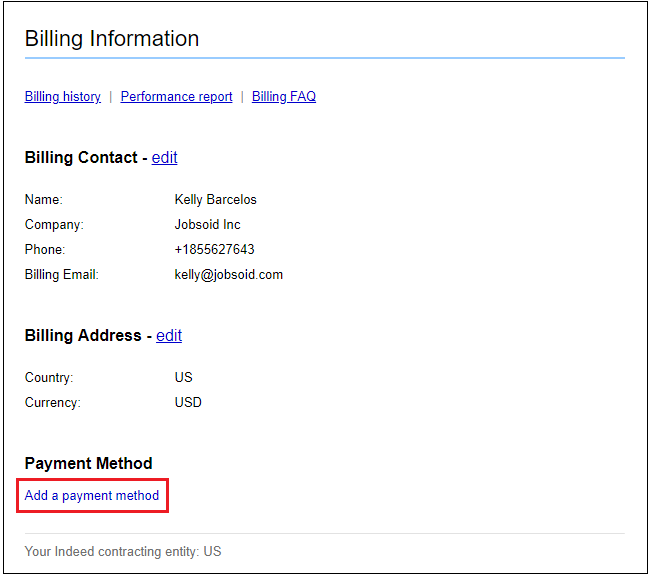Click edit next to Billing Address

point(168,336)
